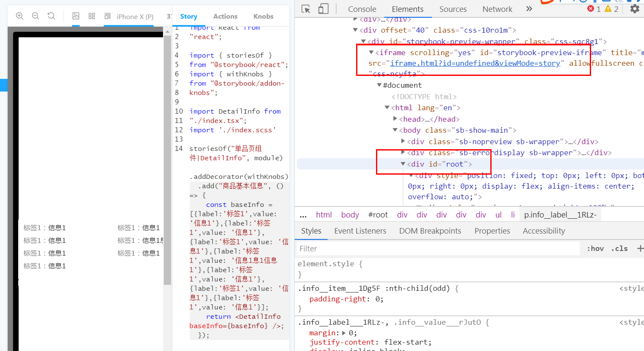
Task: Reset the preview zoom
Action: 51,16
